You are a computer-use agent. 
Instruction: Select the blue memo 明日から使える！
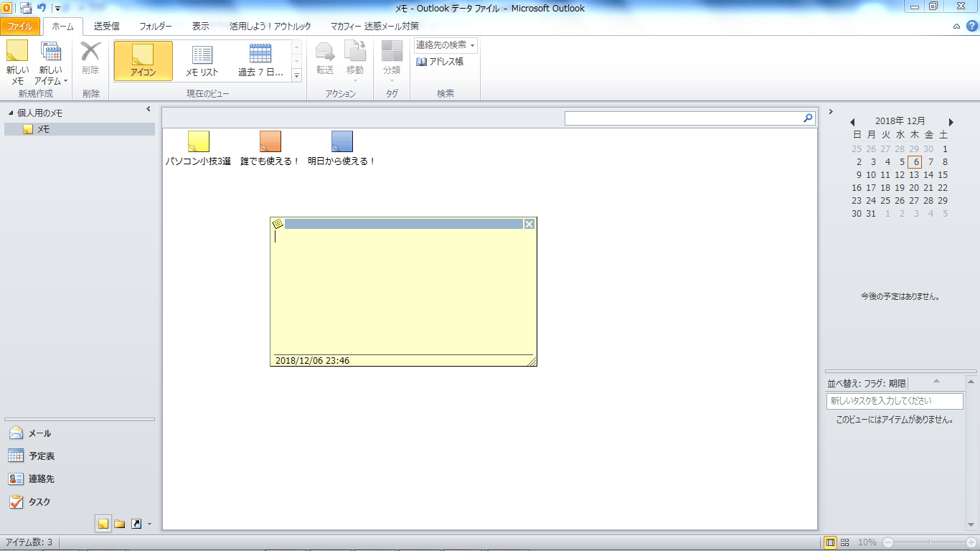click(342, 149)
